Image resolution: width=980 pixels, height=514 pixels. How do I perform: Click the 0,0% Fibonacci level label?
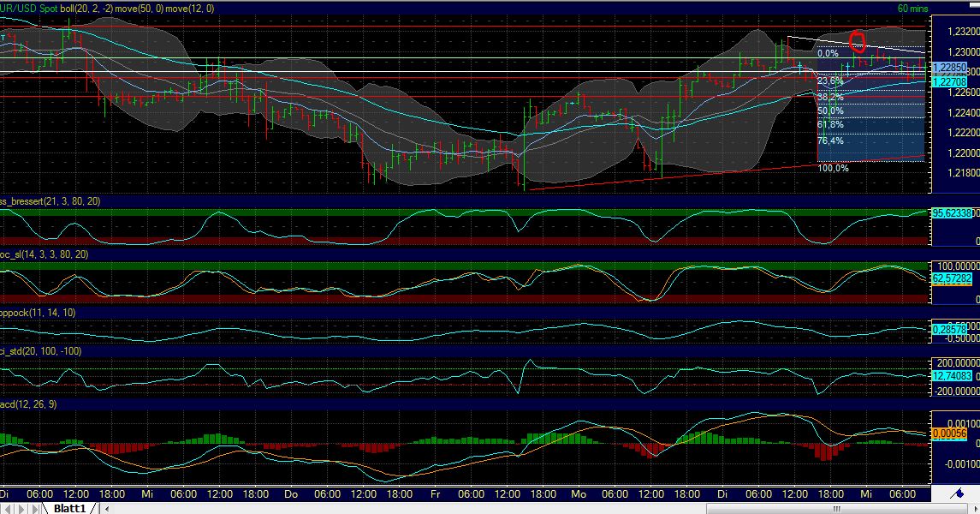829,53
